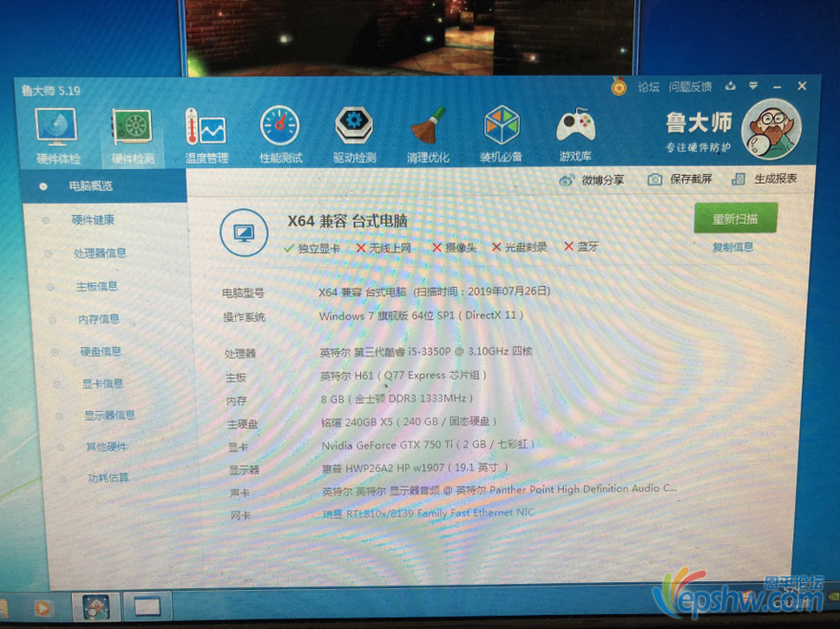Open 问题反馈 feedback link
This screenshot has height=629, width=840.
pos(690,87)
